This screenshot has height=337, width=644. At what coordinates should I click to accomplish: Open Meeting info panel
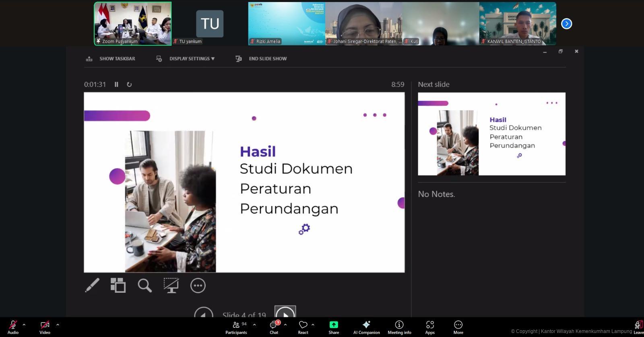pos(399,327)
